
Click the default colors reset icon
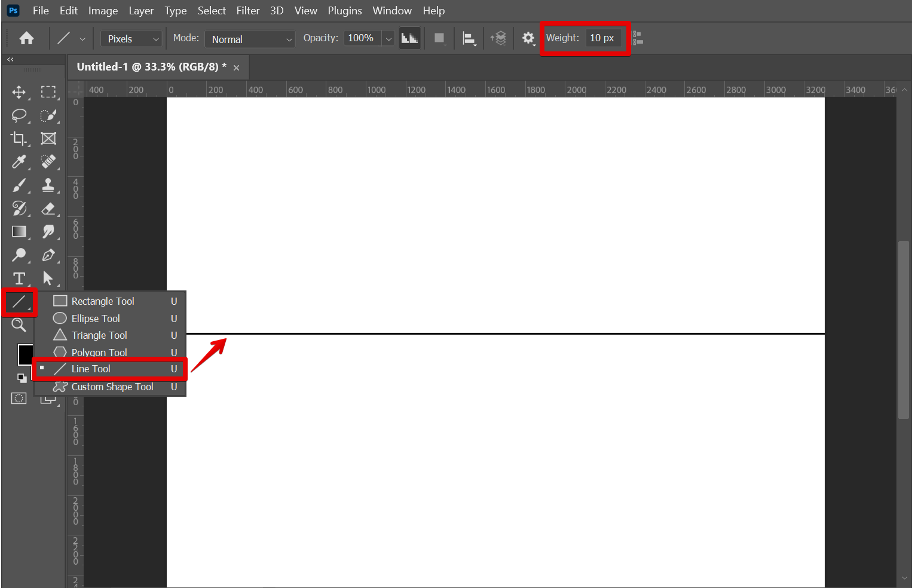[x=22, y=378]
